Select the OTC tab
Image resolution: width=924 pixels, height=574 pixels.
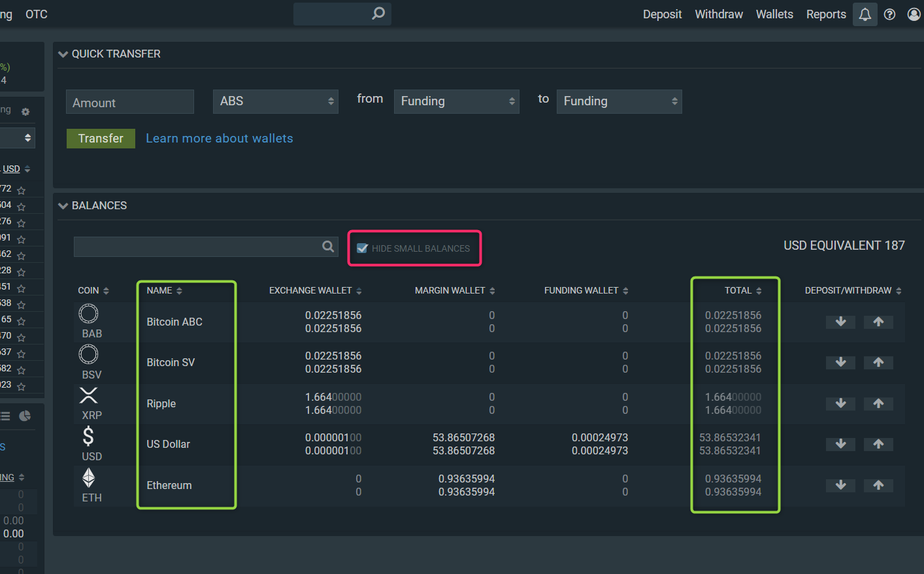(36, 14)
